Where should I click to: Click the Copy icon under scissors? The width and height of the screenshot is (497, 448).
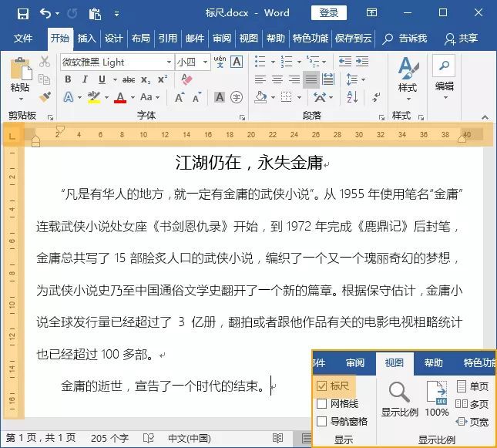click(44, 79)
